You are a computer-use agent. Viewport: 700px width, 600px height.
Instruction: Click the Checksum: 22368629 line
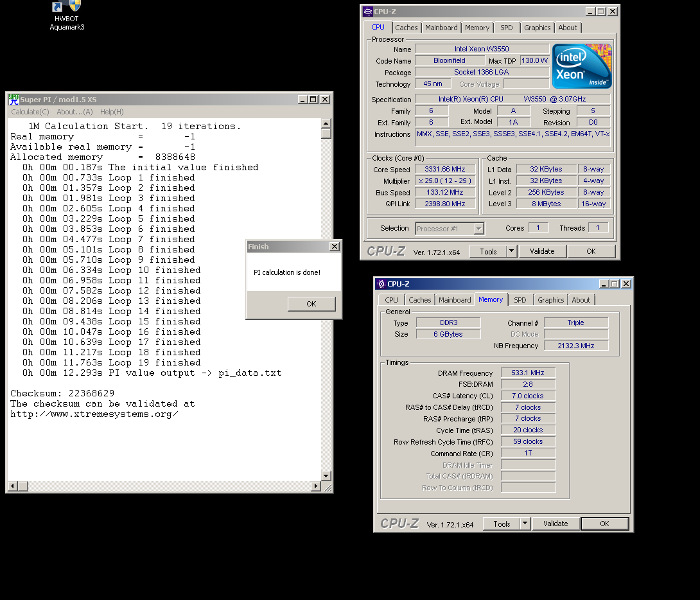coord(62,393)
